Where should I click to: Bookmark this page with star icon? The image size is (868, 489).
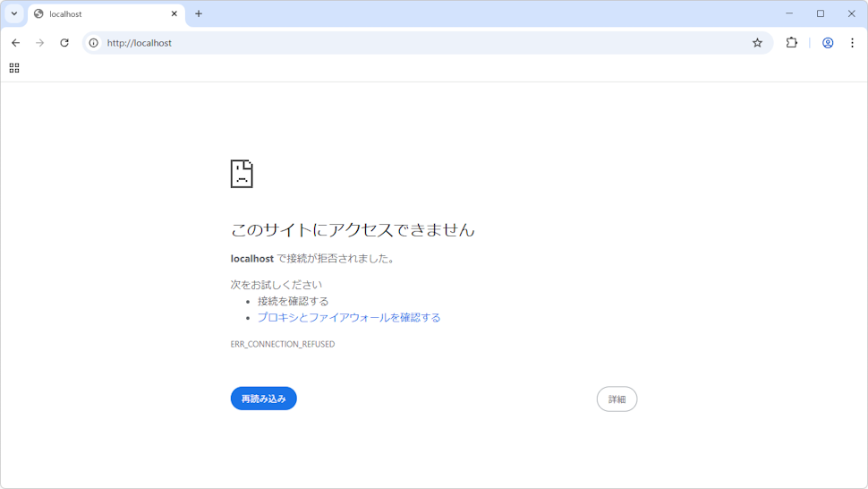click(x=757, y=43)
